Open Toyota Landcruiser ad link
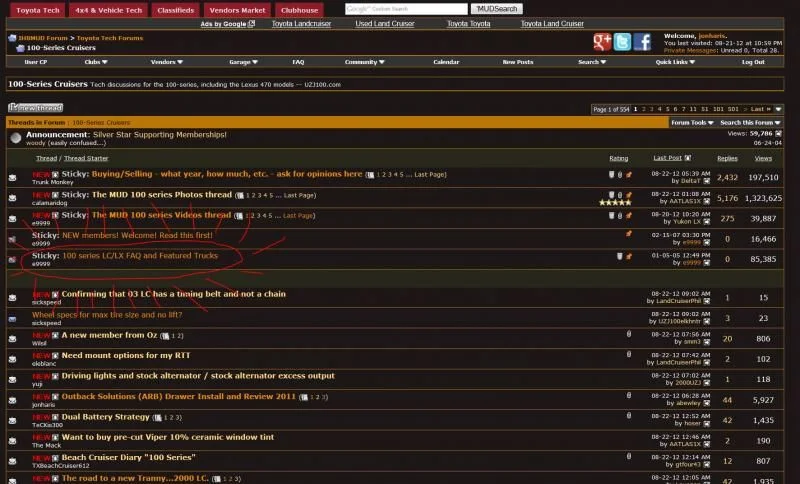800x484 pixels. click(x=301, y=23)
